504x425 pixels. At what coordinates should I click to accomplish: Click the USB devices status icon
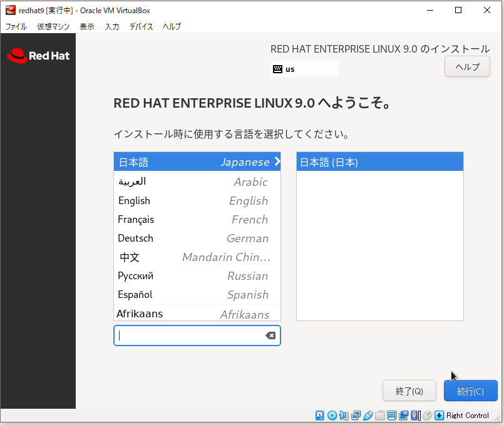point(368,416)
